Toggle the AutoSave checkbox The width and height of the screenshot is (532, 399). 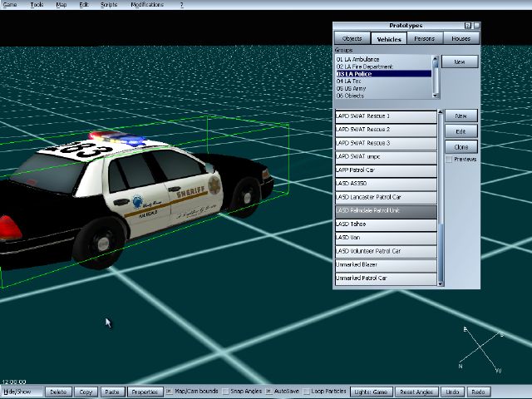tap(268, 392)
